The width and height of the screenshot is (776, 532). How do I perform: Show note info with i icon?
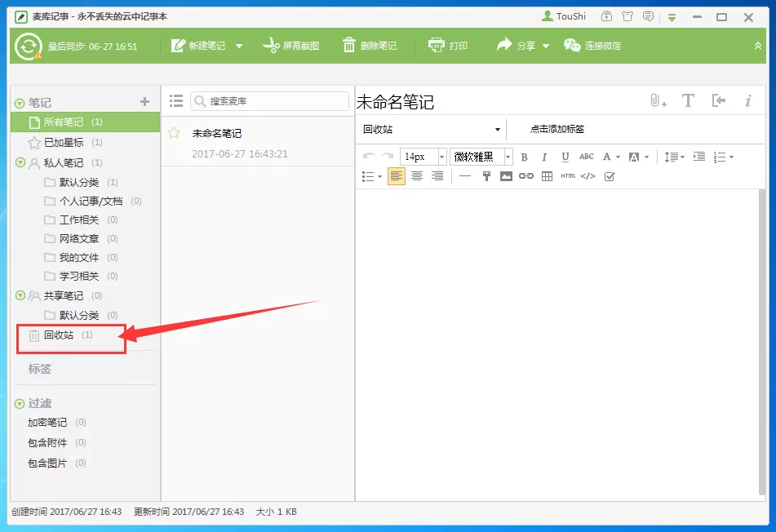[748, 101]
